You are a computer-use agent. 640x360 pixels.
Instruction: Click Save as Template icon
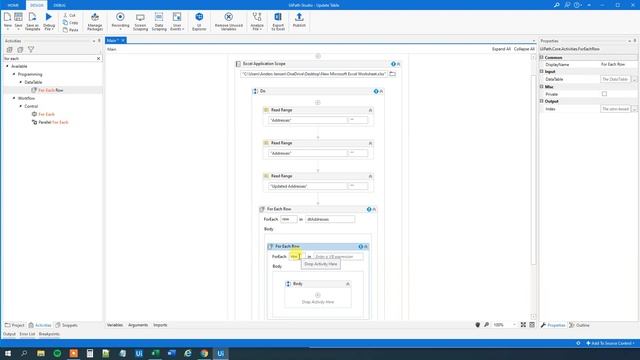(32, 20)
